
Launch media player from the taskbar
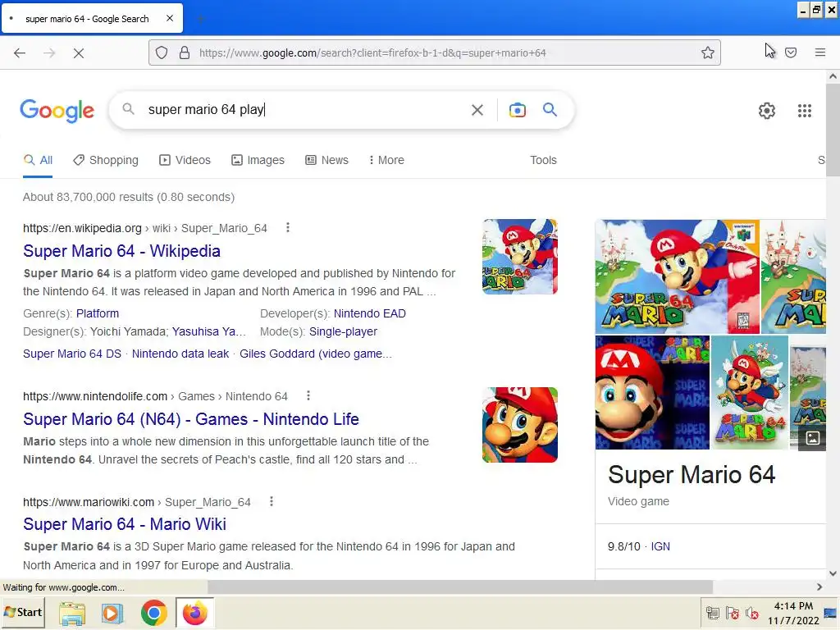[112, 614]
